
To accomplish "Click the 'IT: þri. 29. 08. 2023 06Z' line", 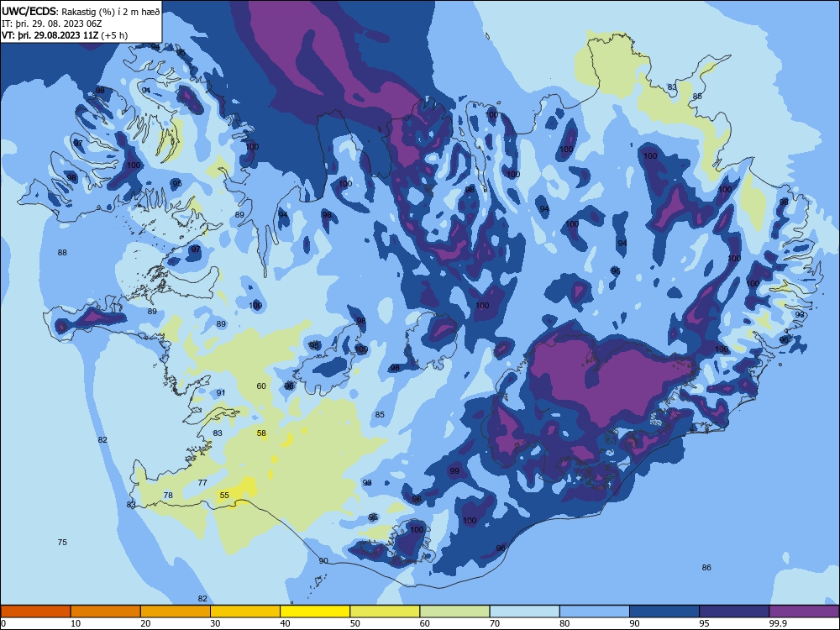I will [x=52, y=24].
